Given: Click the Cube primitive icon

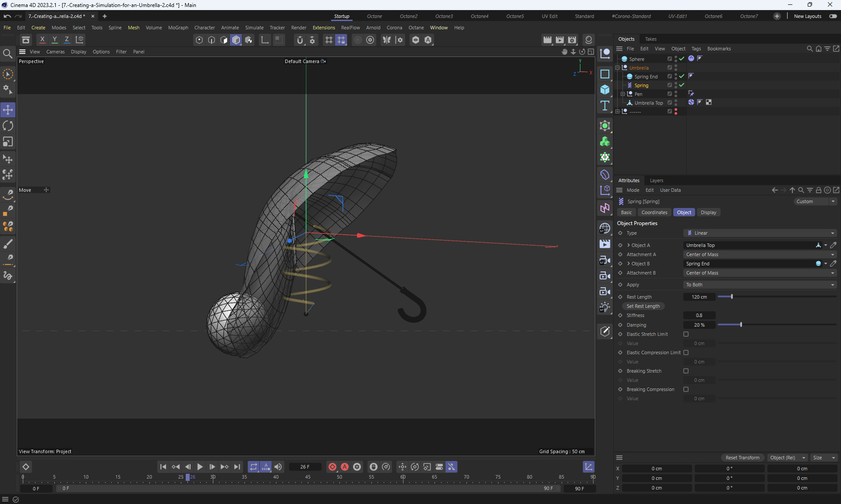Looking at the screenshot, I should (x=605, y=90).
